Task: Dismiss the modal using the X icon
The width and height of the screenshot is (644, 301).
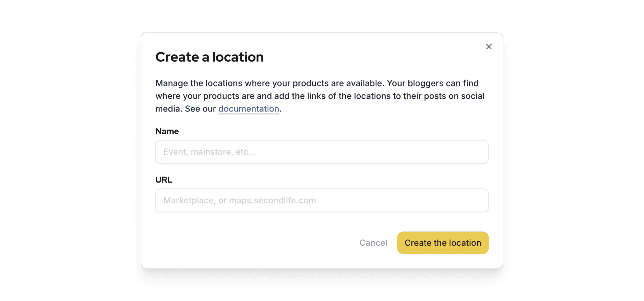Action: click(489, 47)
